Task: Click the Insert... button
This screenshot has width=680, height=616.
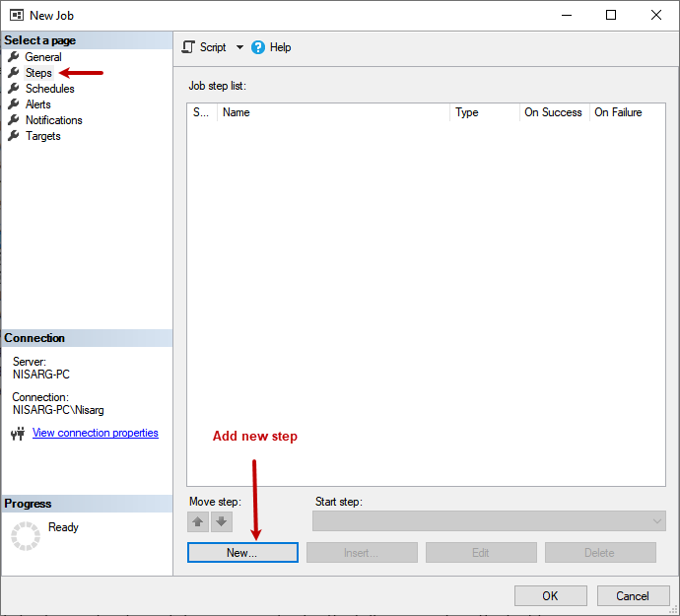Action: point(362,553)
